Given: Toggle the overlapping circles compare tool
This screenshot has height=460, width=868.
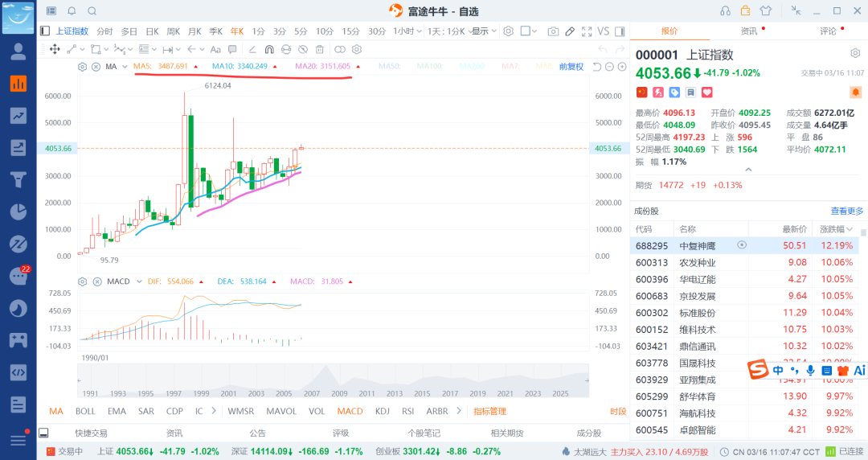Looking at the screenshot, I should click(x=340, y=49).
